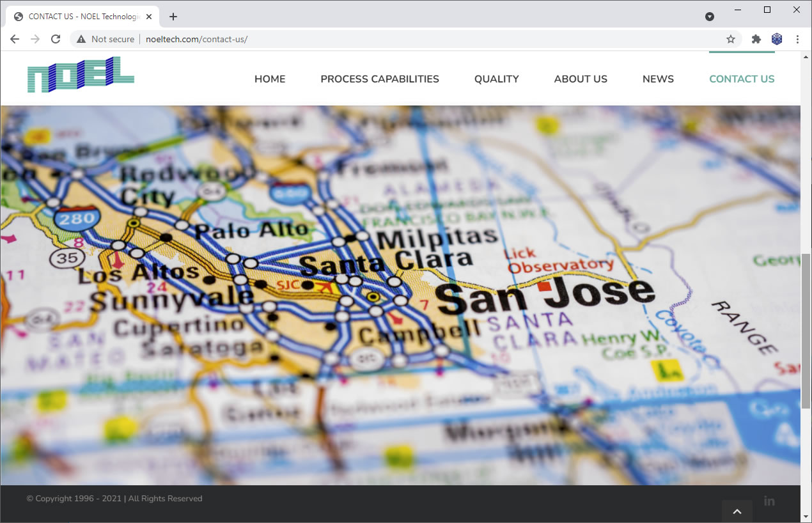Open the Extensions puzzle icon

tap(756, 39)
